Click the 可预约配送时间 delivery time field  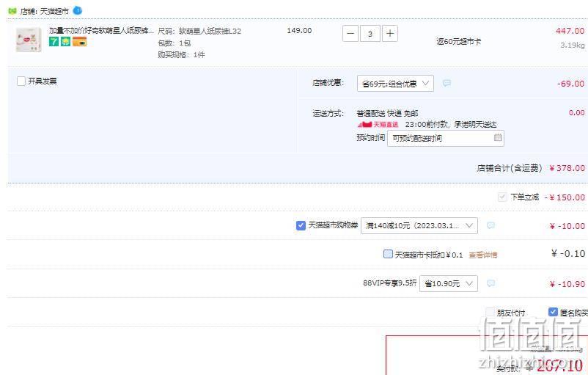[x=446, y=138]
